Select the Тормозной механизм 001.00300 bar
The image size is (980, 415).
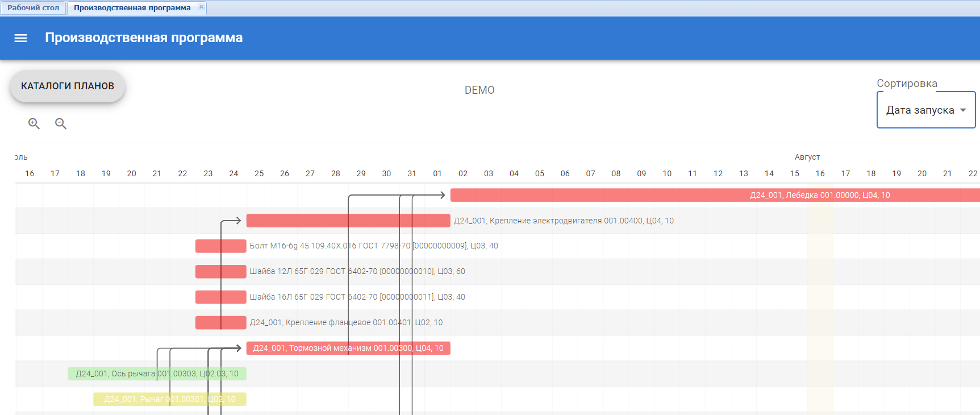tap(348, 348)
